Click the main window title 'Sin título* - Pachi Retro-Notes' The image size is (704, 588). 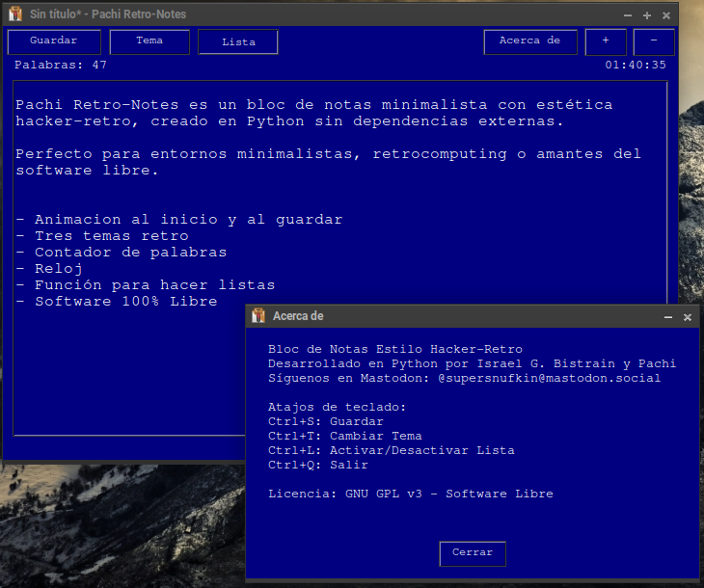coord(108,14)
